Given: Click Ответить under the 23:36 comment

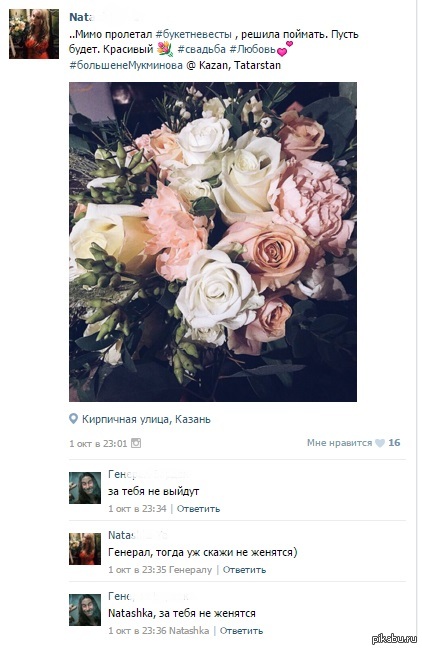Looking at the screenshot, I should click(x=241, y=631).
